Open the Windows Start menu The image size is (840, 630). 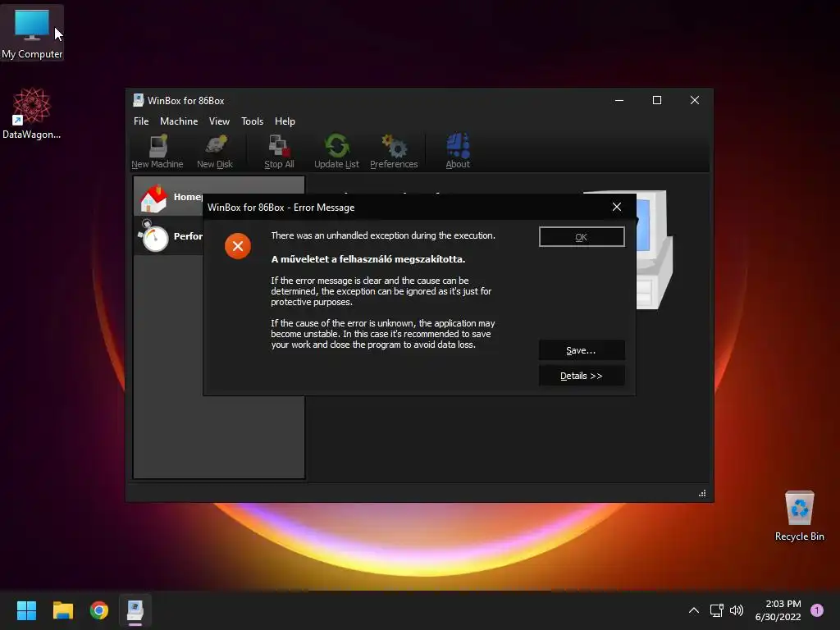26,610
